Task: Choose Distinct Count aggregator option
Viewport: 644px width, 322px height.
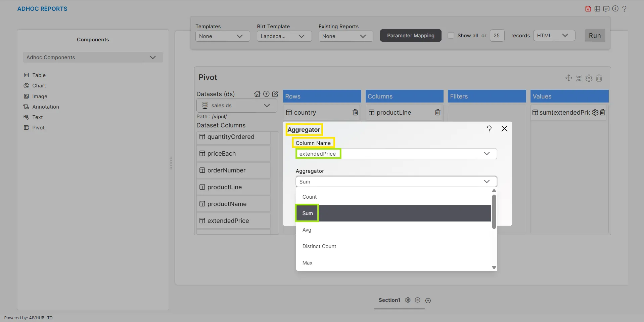Action: tap(319, 246)
